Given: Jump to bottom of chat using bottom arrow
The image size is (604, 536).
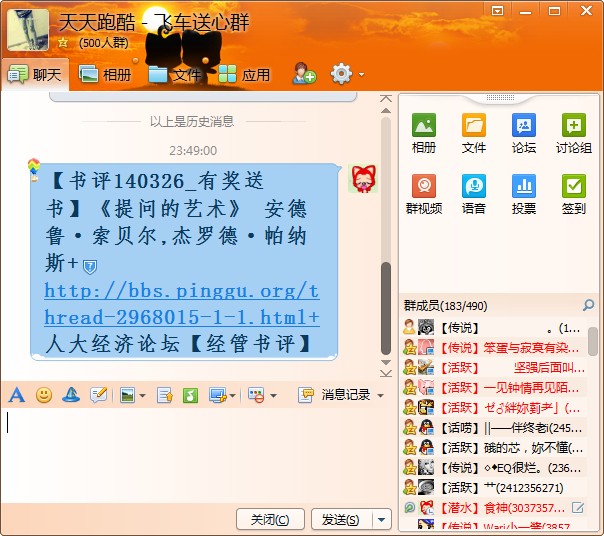Looking at the screenshot, I should 386,373.
